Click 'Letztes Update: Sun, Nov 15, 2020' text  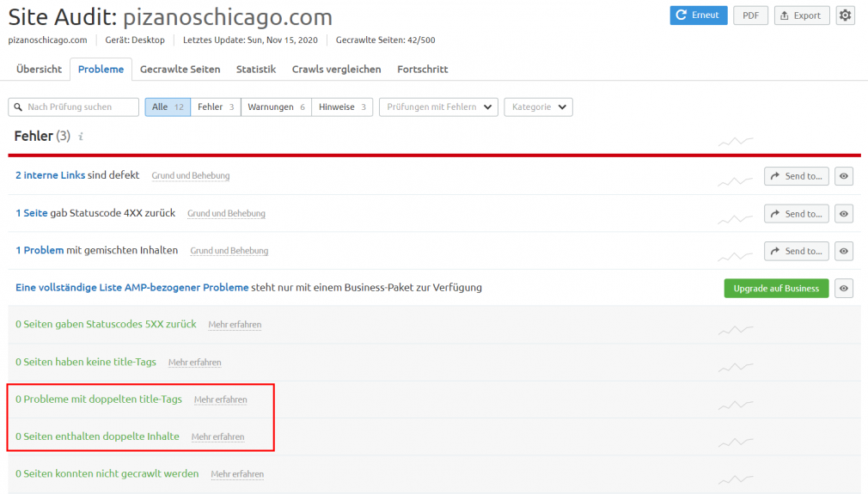250,40
